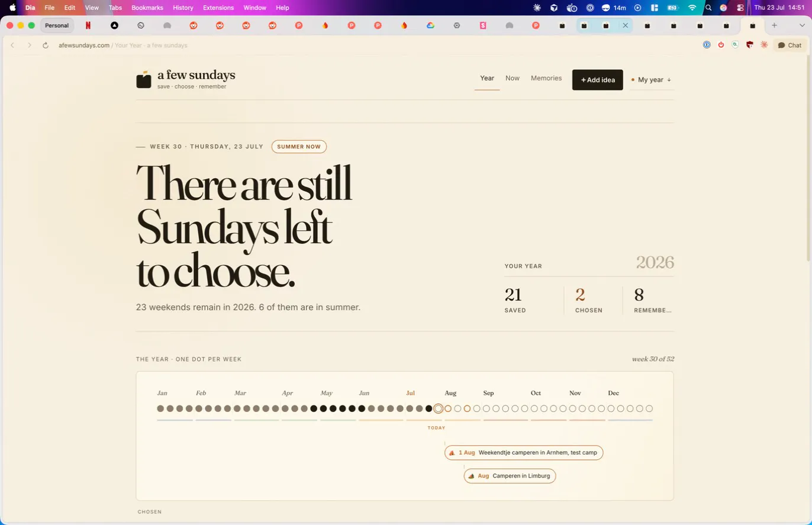Image resolution: width=812 pixels, height=525 pixels.
Task: Open the Extensions menu
Action: click(218, 8)
